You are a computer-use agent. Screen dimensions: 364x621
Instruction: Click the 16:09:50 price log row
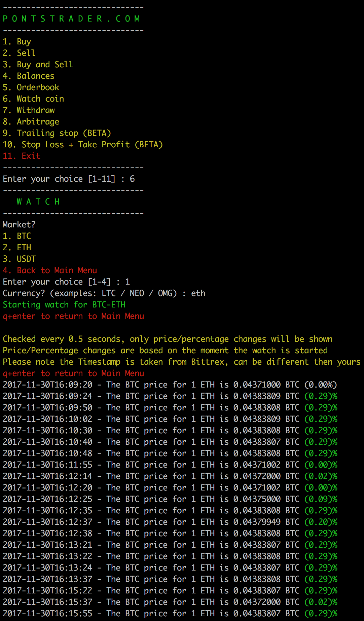point(170,408)
